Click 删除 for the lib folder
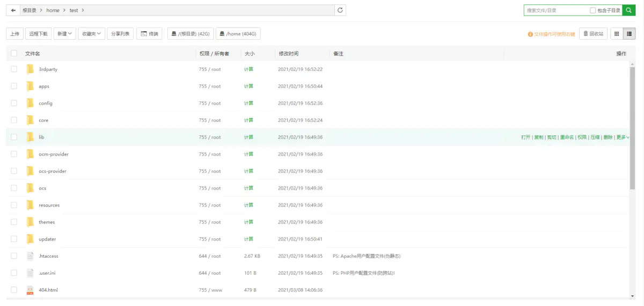644x306 pixels. tap(608, 137)
